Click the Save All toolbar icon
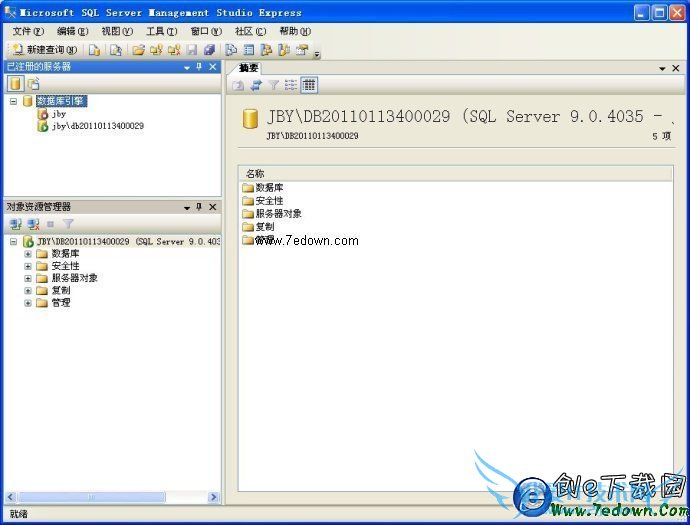690x525 pixels. [209, 50]
